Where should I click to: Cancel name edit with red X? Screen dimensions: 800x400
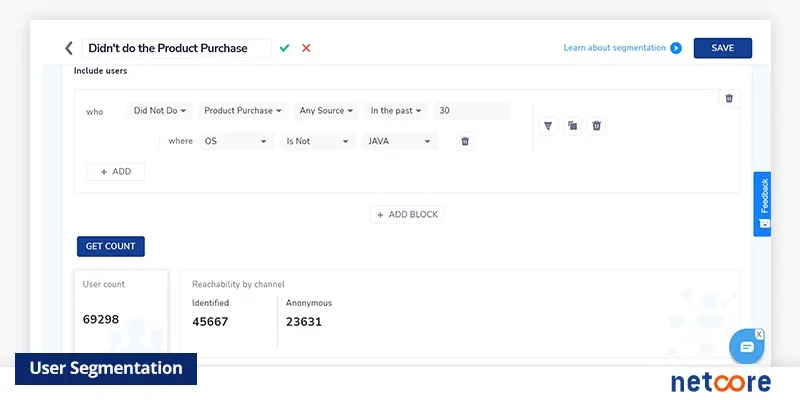tap(306, 48)
